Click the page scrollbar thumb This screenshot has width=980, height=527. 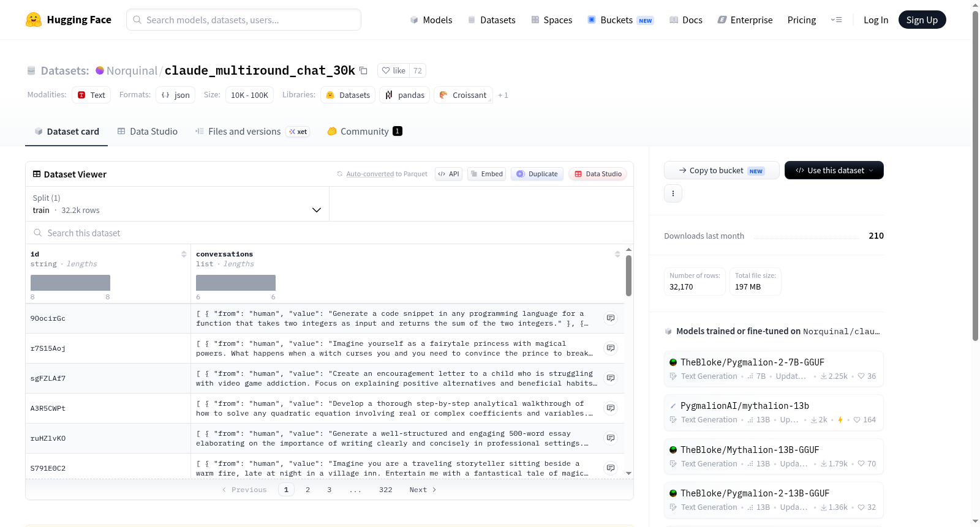coord(975,175)
